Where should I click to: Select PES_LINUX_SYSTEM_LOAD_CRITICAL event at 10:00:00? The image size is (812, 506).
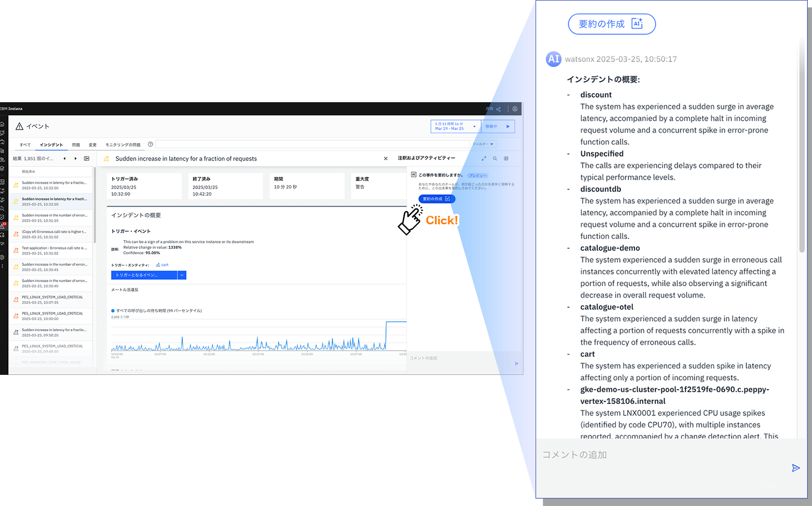52,315
